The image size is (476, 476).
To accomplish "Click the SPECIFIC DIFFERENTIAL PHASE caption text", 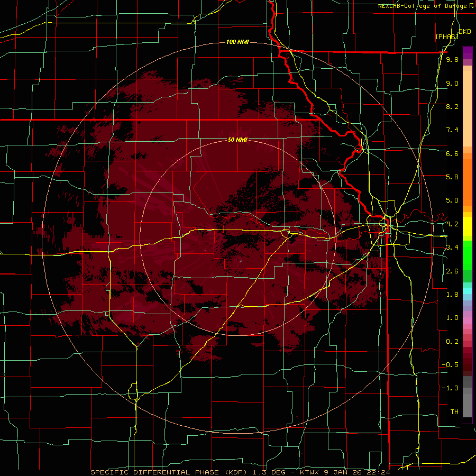I will [154, 472].
